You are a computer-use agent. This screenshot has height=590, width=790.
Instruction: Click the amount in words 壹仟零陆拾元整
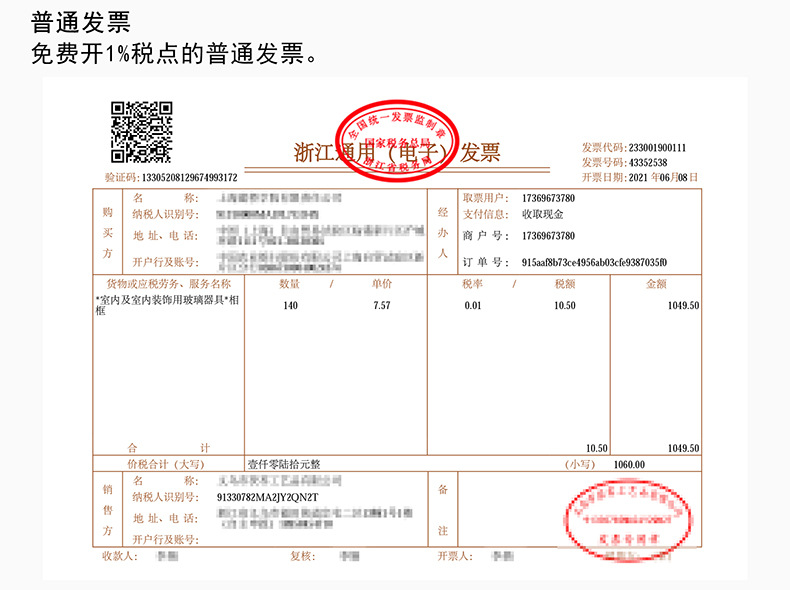[284, 464]
